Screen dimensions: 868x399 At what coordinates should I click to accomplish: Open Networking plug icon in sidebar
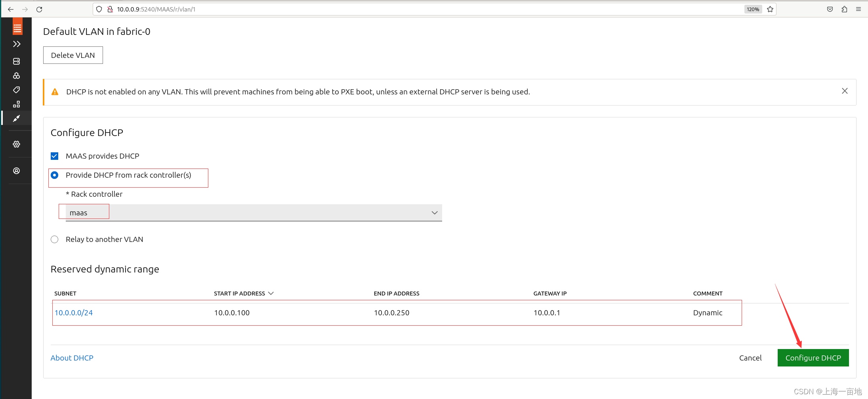tap(16, 118)
